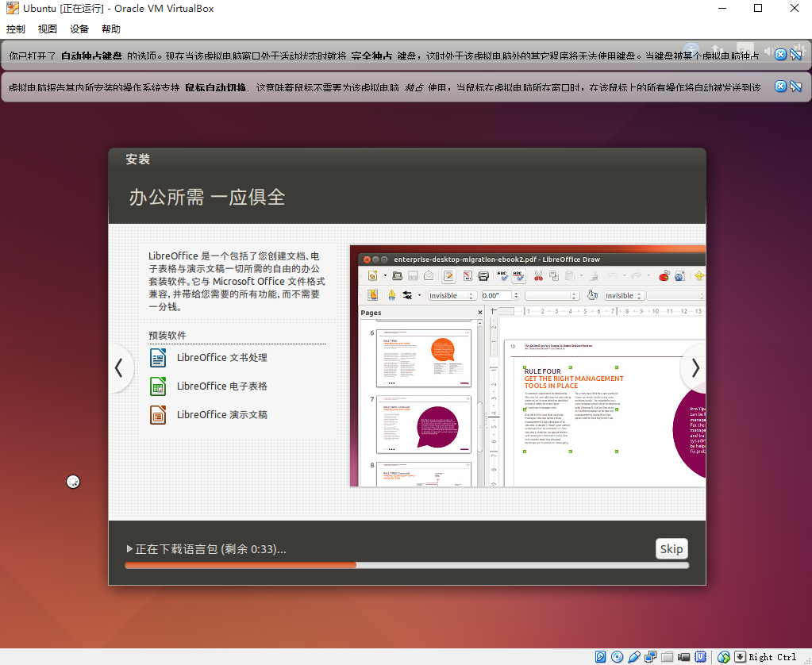
Task: Click the VirtualBox title bar app icon
Action: [13, 8]
